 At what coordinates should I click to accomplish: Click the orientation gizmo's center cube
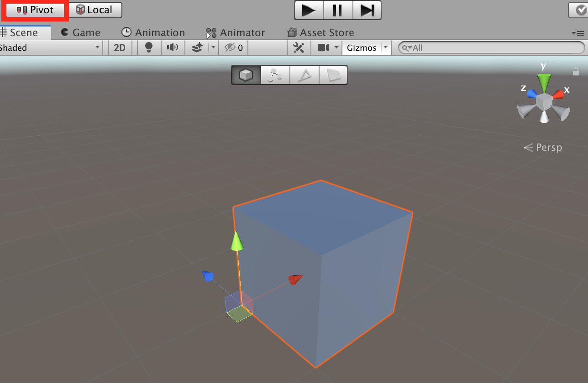(544, 102)
